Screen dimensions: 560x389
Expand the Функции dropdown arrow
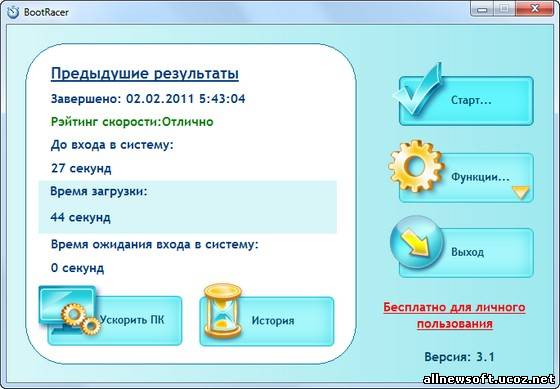pos(521,193)
